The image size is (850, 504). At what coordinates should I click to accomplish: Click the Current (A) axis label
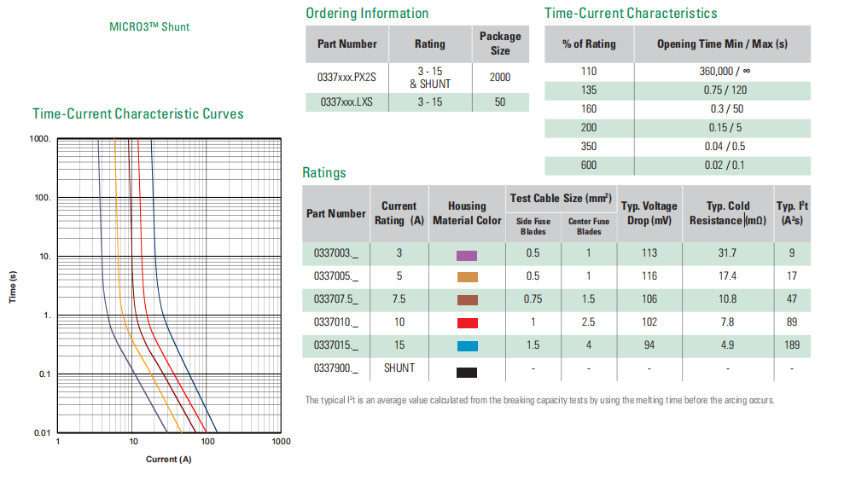168,460
